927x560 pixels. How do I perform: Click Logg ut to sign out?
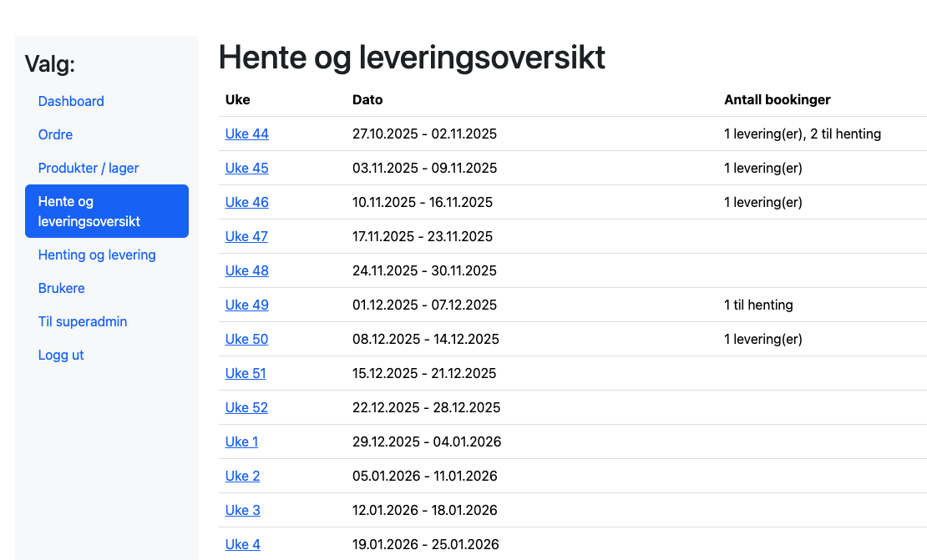pos(60,355)
